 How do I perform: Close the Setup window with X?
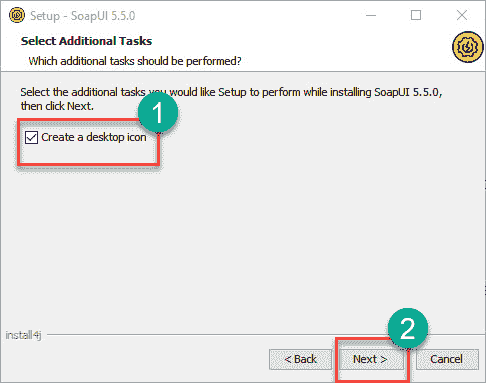pyautogui.click(x=462, y=15)
